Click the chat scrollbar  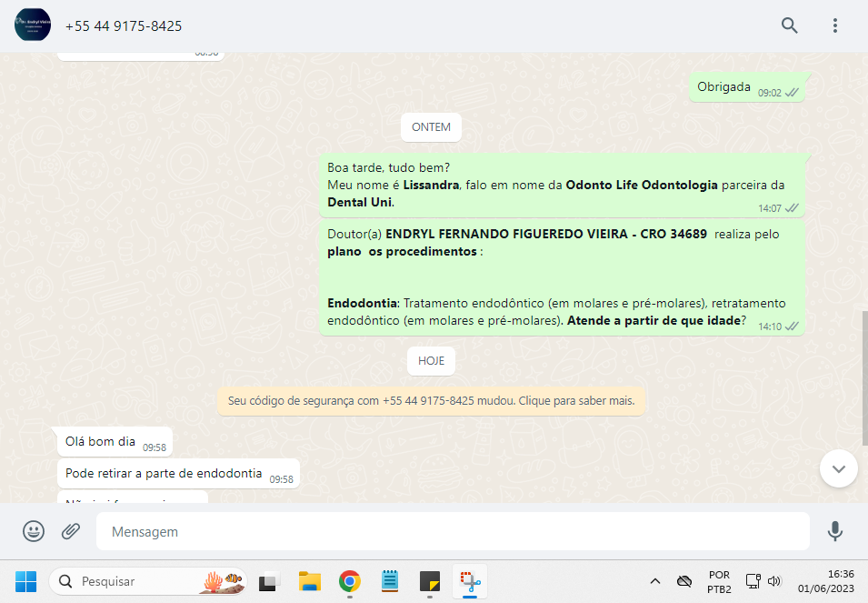pos(864,378)
